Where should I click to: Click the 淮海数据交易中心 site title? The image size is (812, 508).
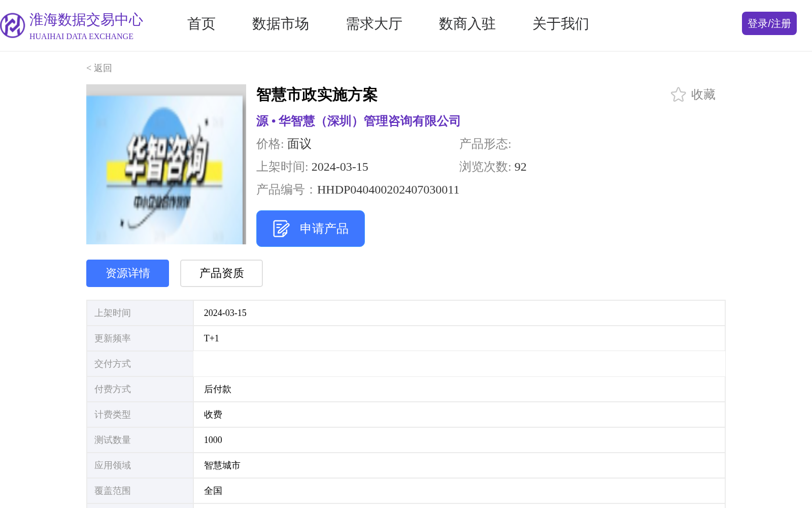[x=86, y=20]
